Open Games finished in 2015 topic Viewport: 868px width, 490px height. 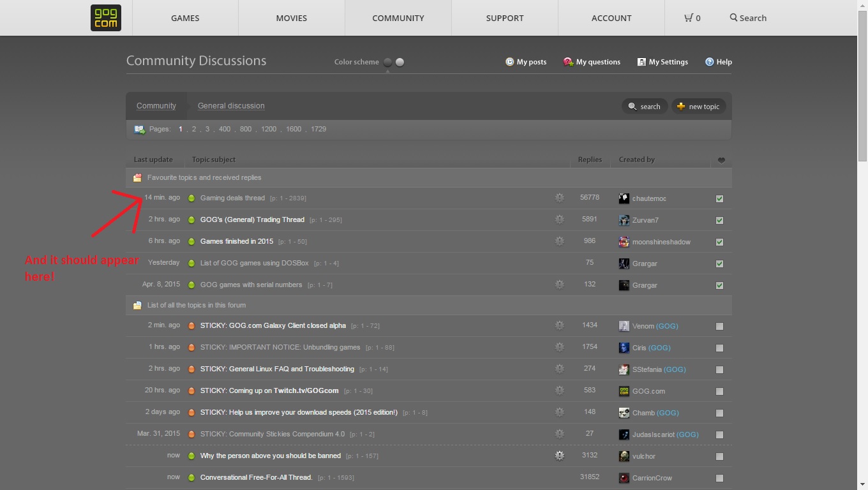237,241
